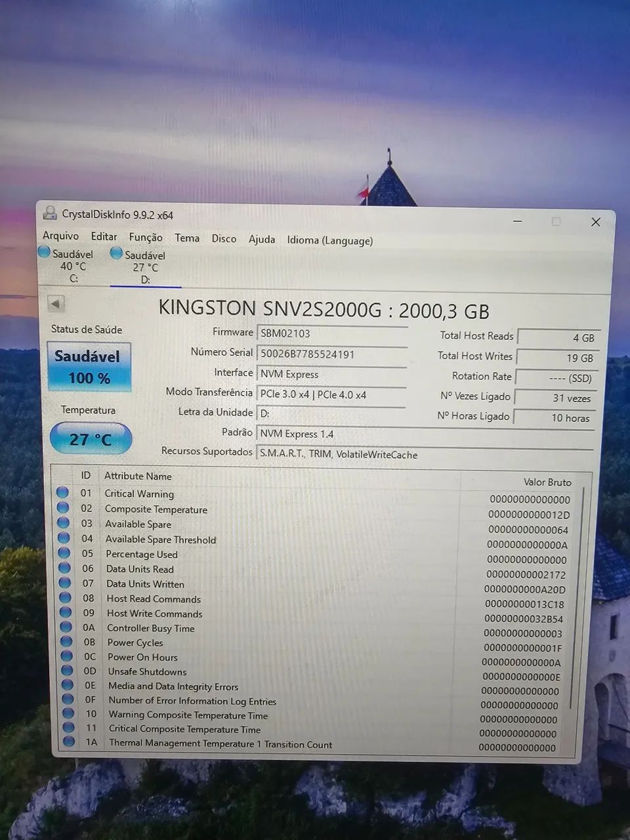Select the Unsafe Shutdowns attribute name

(x=147, y=671)
